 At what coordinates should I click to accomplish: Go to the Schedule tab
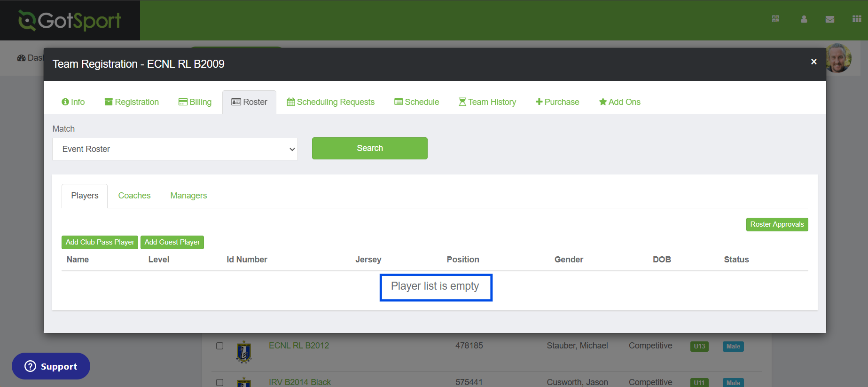pyautogui.click(x=417, y=102)
